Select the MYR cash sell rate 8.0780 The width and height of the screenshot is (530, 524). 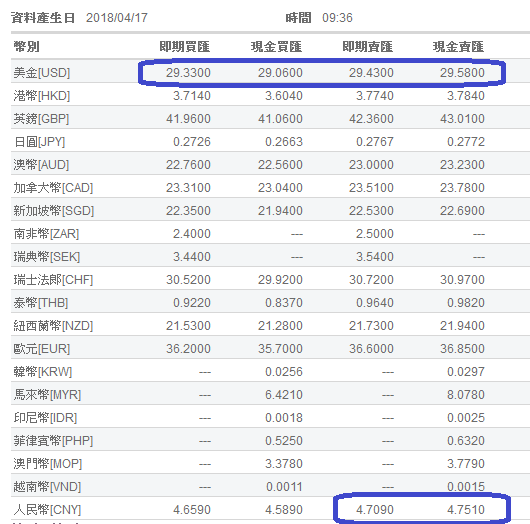pos(466,395)
